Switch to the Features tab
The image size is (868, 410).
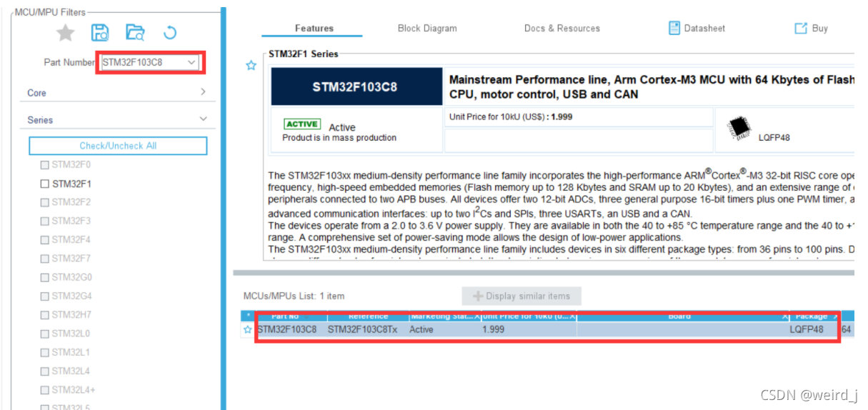[x=314, y=29]
